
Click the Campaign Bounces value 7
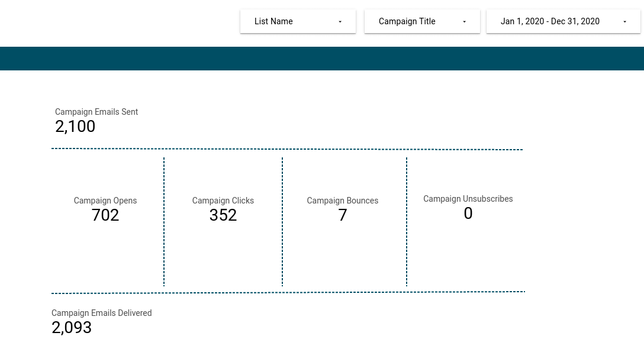click(343, 215)
